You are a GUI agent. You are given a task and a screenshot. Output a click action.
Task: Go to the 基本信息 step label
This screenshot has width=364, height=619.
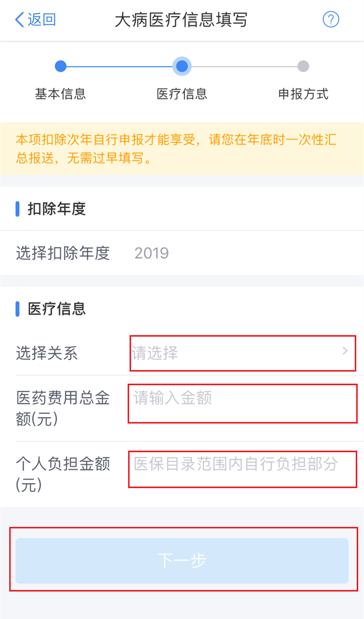[61, 94]
